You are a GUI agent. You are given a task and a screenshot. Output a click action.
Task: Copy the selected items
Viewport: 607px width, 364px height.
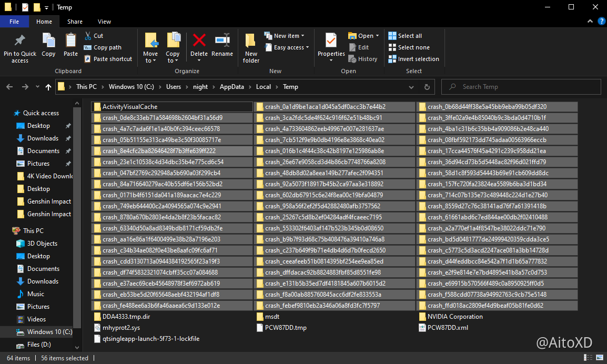click(x=48, y=46)
